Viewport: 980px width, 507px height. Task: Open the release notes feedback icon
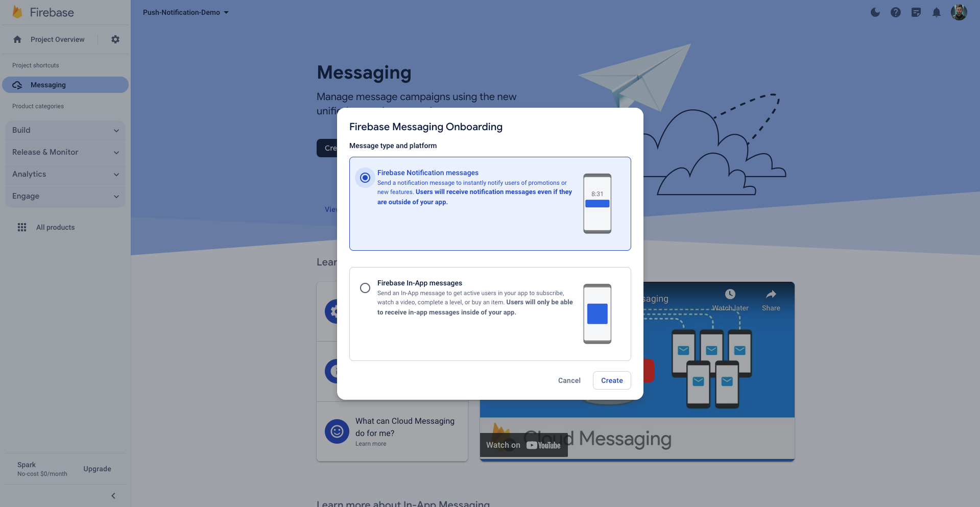click(x=916, y=12)
